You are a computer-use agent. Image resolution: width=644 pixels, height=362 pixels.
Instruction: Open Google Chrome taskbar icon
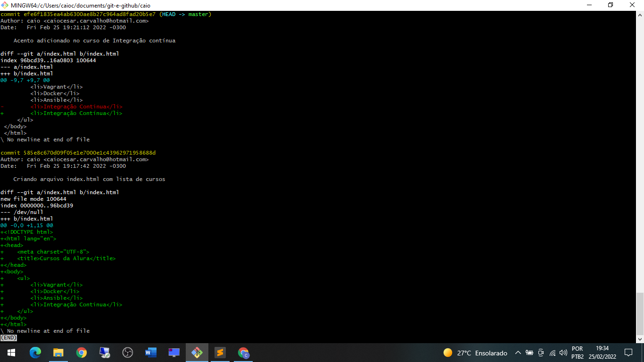pos(82,353)
